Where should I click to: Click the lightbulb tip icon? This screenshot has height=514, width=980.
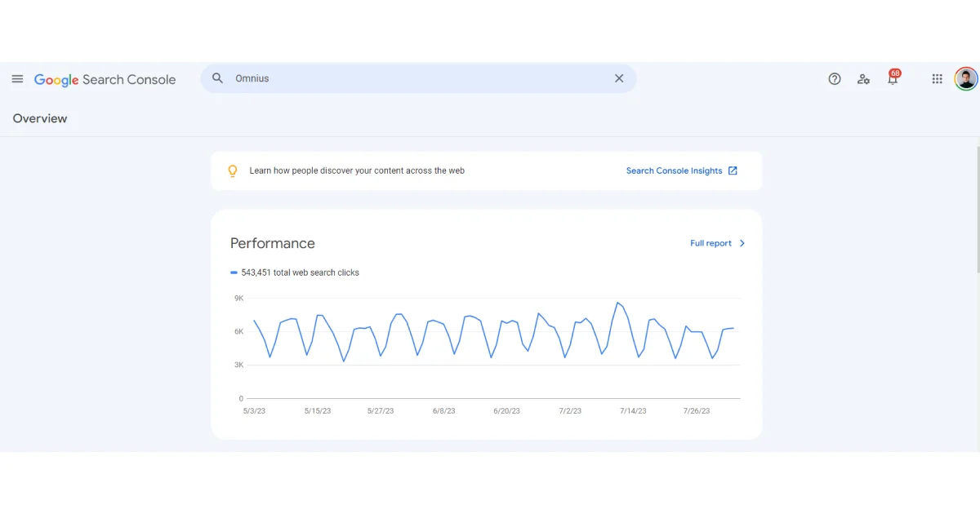(x=233, y=171)
